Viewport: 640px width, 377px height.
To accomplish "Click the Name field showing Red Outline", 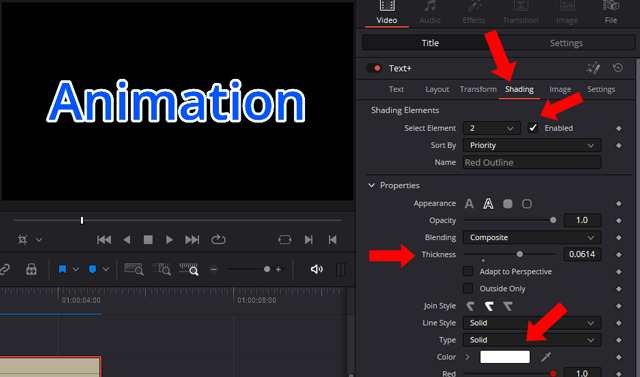I will (x=532, y=162).
